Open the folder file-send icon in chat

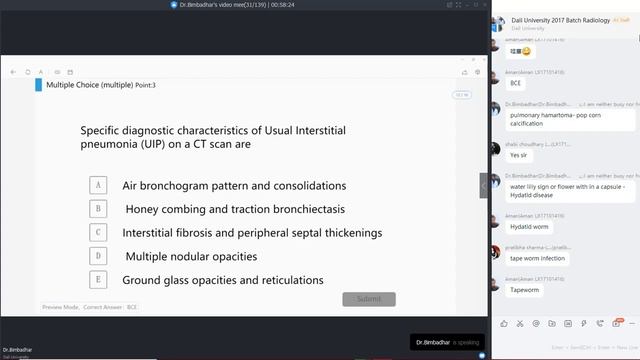point(552,323)
